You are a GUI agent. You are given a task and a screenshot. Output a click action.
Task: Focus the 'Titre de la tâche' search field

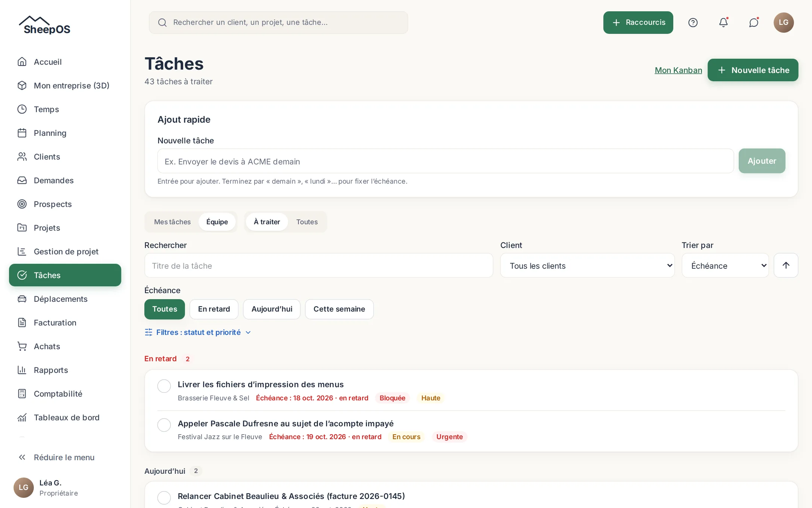[319, 265]
